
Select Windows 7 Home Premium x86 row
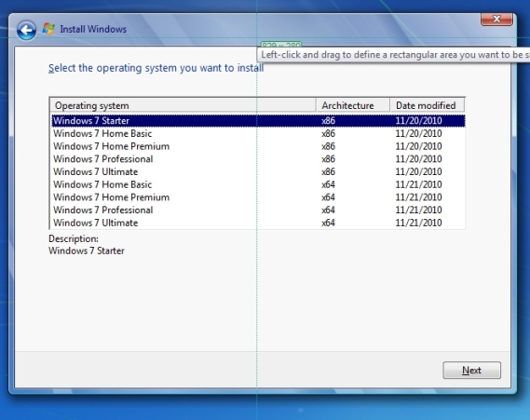pyautogui.click(x=258, y=146)
